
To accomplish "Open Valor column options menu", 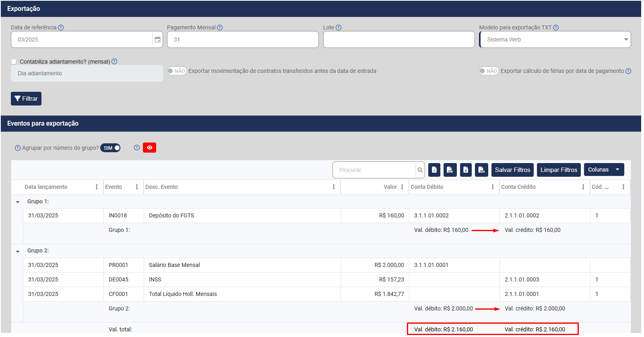I will (402, 187).
